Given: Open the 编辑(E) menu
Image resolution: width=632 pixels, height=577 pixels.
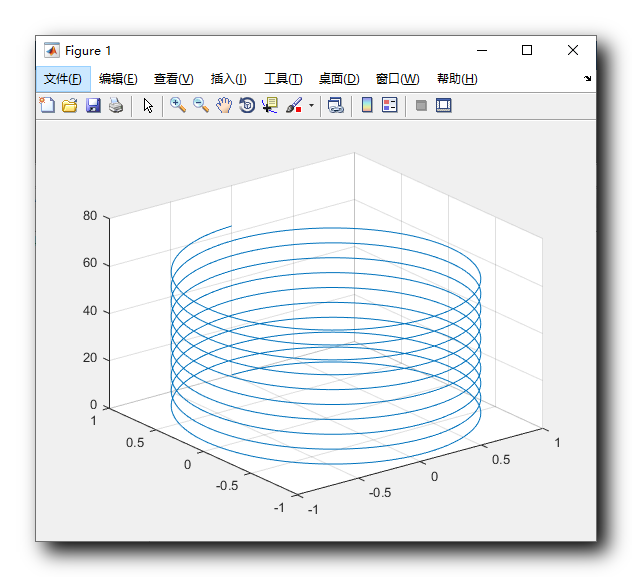Looking at the screenshot, I should [x=118, y=79].
